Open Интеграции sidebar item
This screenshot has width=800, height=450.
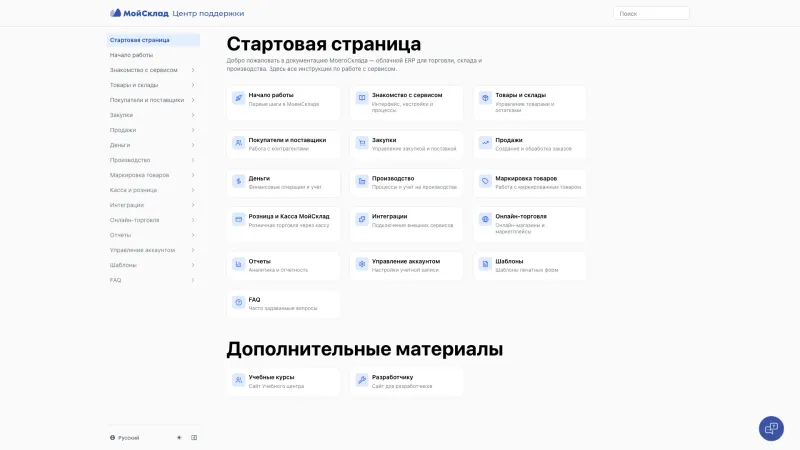pyautogui.click(x=153, y=205)
